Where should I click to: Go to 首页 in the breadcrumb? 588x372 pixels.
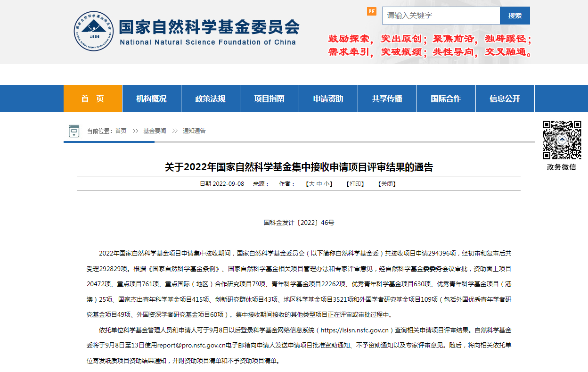coord(121,131)
